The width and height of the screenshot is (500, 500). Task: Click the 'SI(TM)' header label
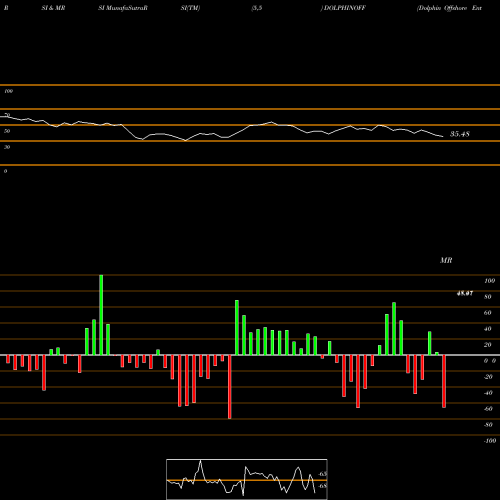pos(190,8)
